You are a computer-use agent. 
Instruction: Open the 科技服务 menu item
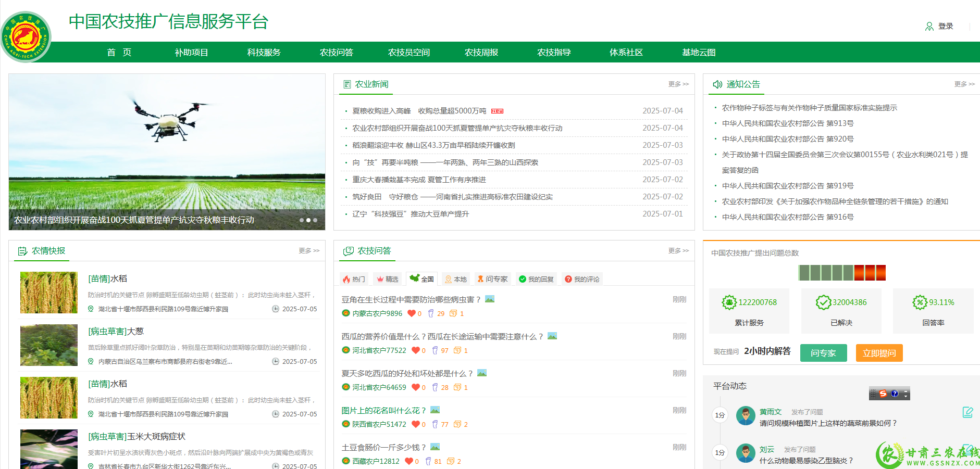pos(264,52)
